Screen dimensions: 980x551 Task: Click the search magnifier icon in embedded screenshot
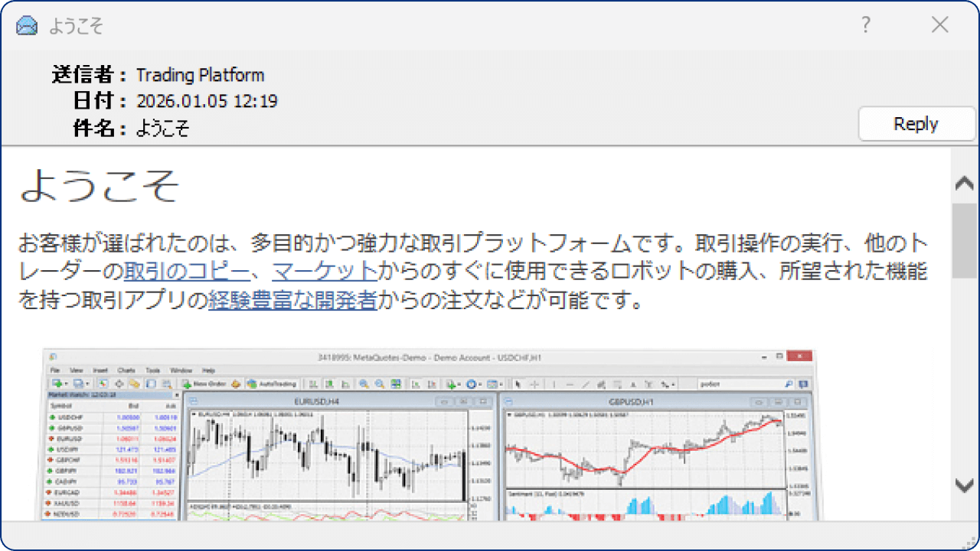[x=789, y=383]
